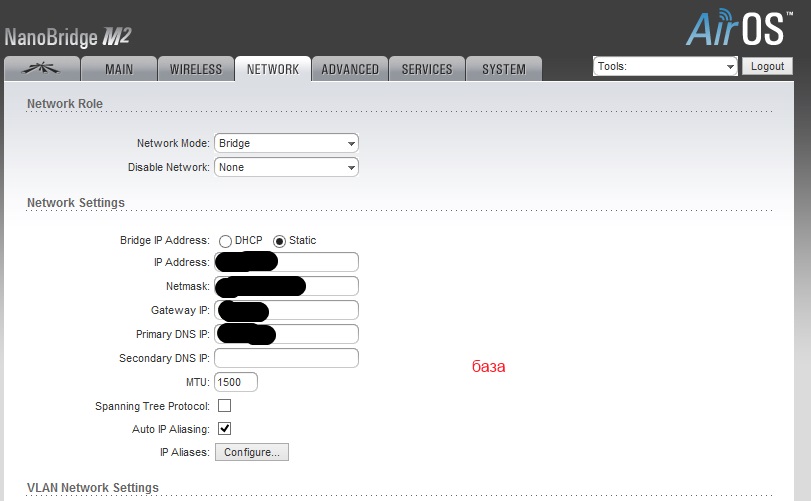Click the MTU field showing 1500
Image resolution: width=811 pixels, height=501 pixels.
coord(236,382)
